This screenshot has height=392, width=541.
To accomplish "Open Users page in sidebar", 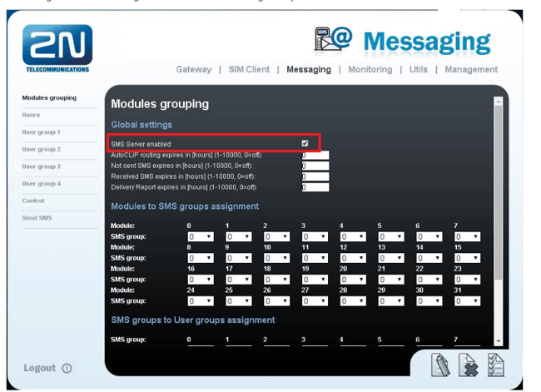I will (x=31, y=115).
